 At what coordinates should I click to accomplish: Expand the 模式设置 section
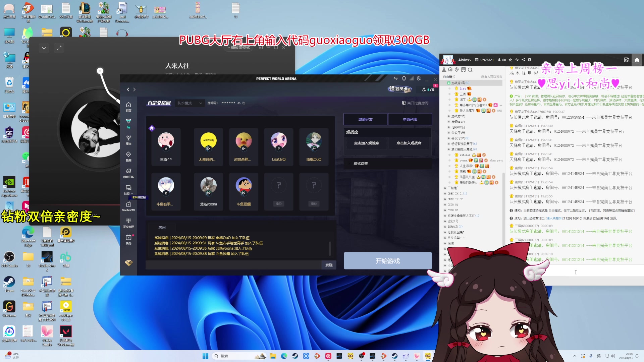tap(387, 164)
